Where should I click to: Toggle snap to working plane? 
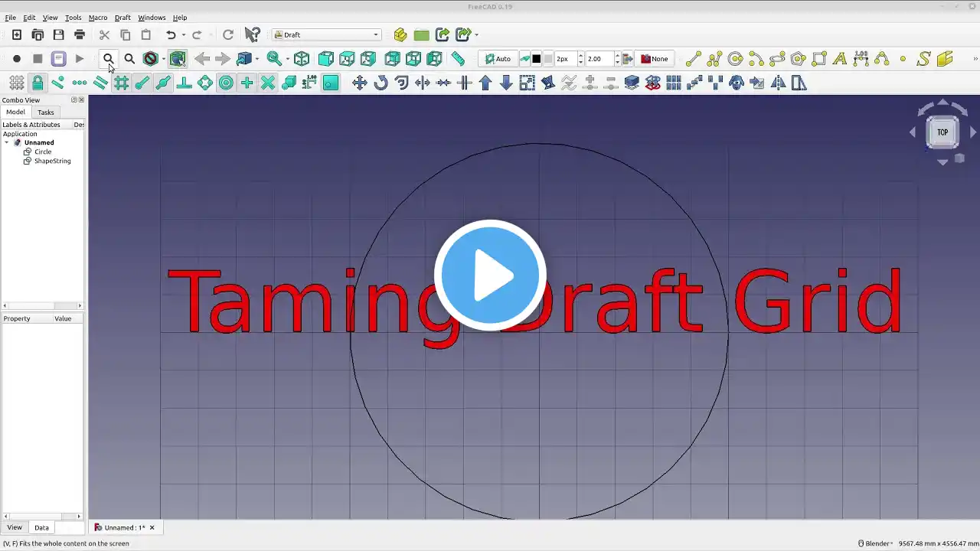click(331, 83)
